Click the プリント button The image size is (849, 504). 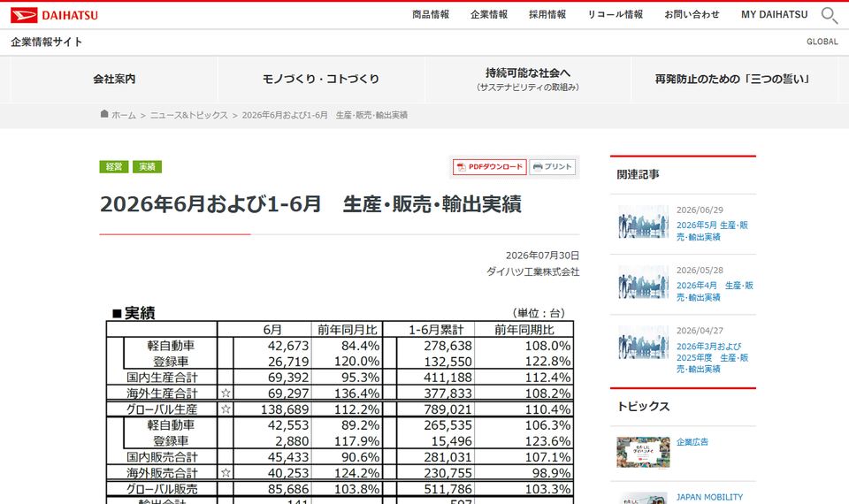tap(552, 167)
